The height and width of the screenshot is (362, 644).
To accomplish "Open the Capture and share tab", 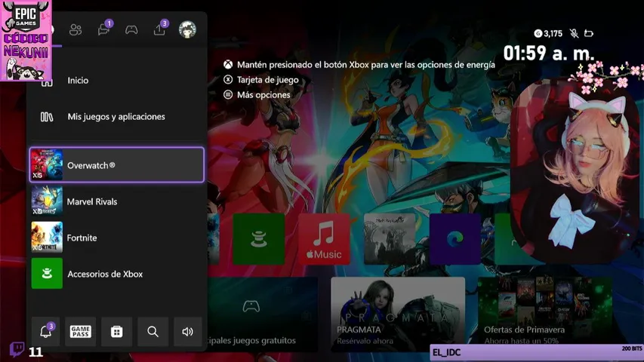I will click(x=160, y=29).
